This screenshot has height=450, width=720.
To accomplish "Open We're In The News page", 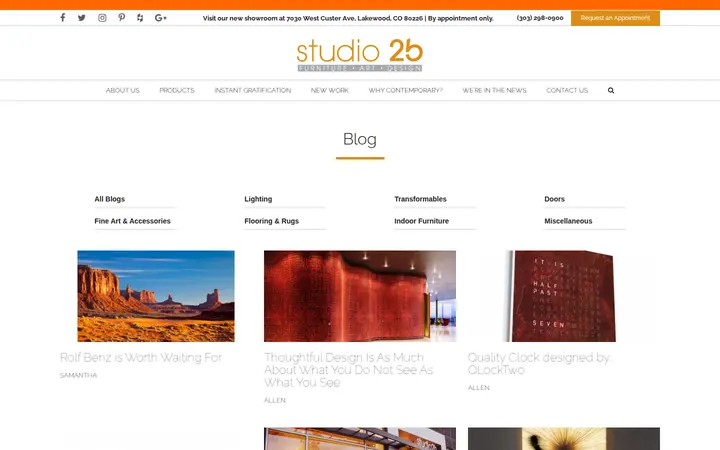I will tap(494, 90).
